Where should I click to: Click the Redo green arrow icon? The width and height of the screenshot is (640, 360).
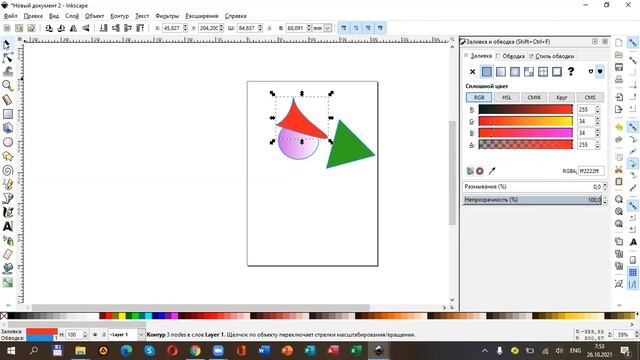point(619,140)
